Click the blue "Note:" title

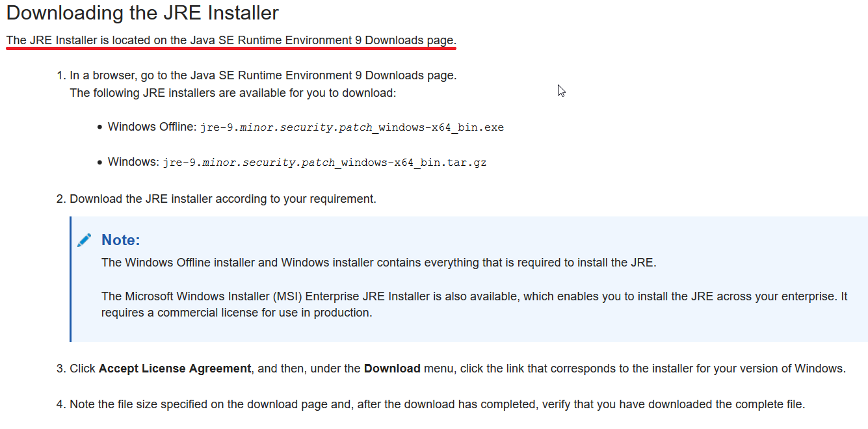coord(120,240)
